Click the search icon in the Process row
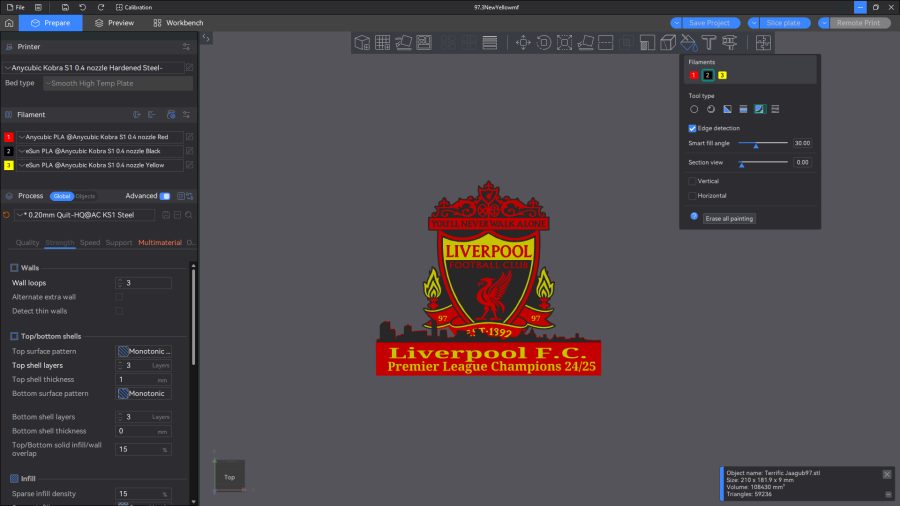The image size is (900, 506). point(188,215)
